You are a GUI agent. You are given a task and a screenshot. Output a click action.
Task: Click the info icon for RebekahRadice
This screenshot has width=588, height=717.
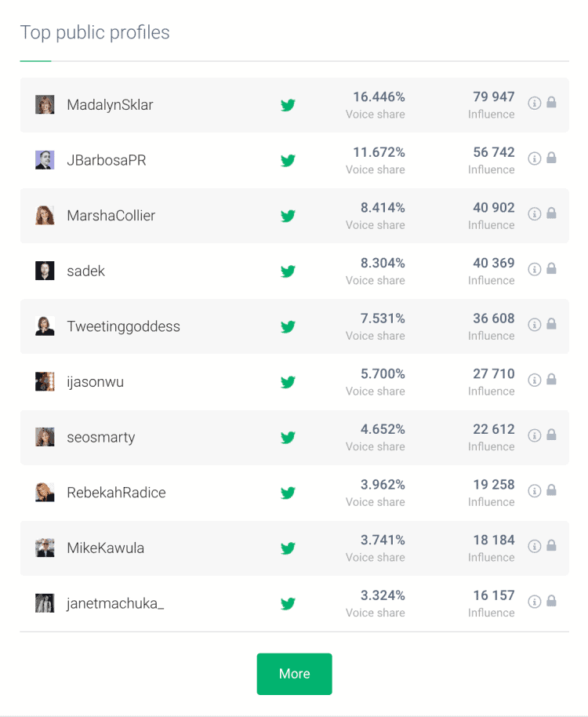click(x=535, y=490)
